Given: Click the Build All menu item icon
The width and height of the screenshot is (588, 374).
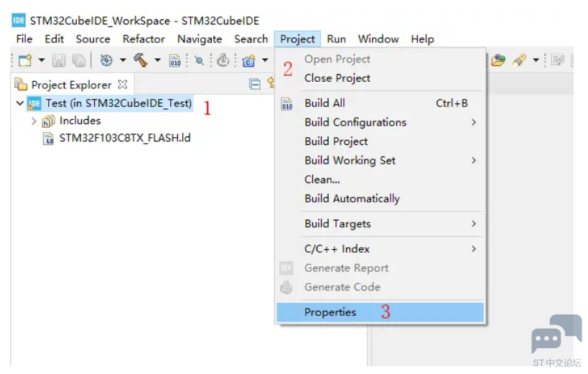Looking at the screenshot, I should pyautogui.click(x=287, y=104).
